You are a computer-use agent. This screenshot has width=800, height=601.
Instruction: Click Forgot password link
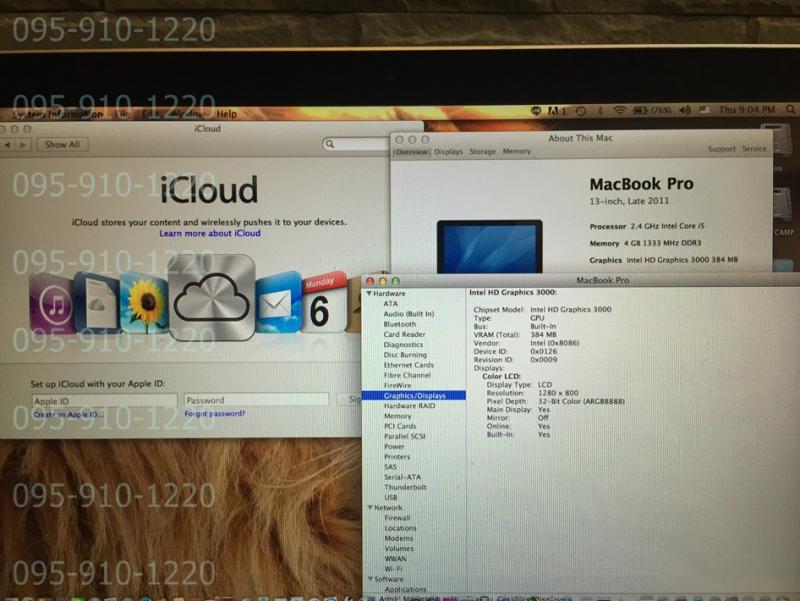tap(214, 414)
